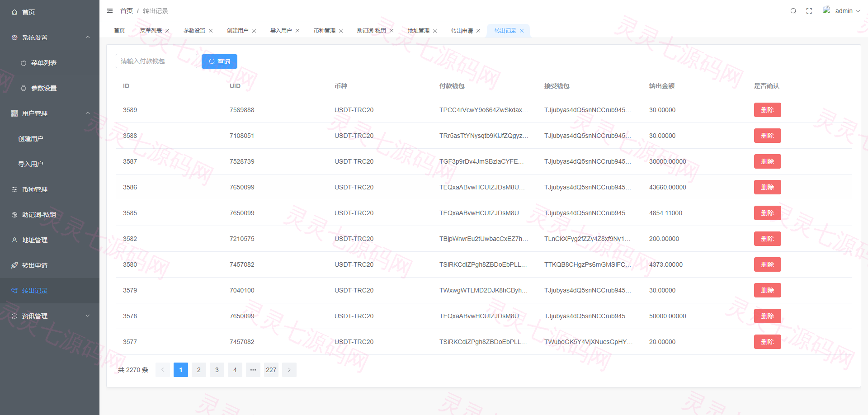The image size is (868, 415).
Task: Delete record ID 3586
Action: coord(767,187)
